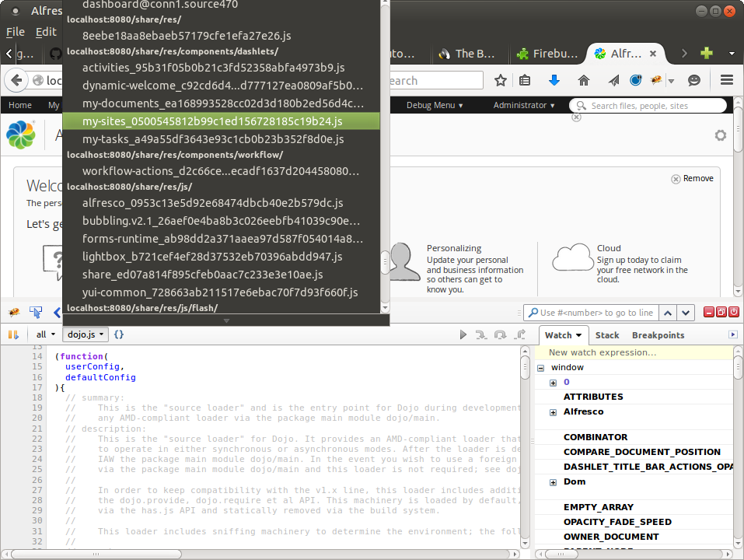Step out of the current function
744x560 pixels.
[x=521, y=334]
